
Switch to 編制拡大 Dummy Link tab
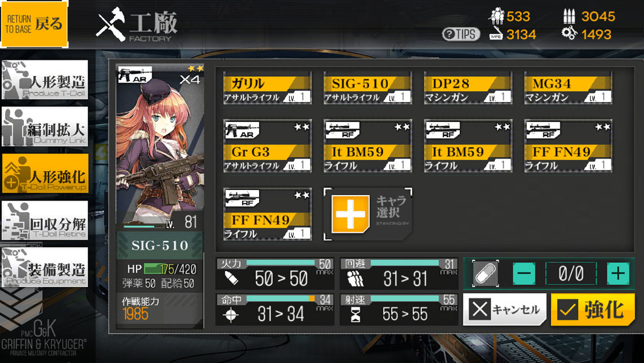tap(45, 127)
